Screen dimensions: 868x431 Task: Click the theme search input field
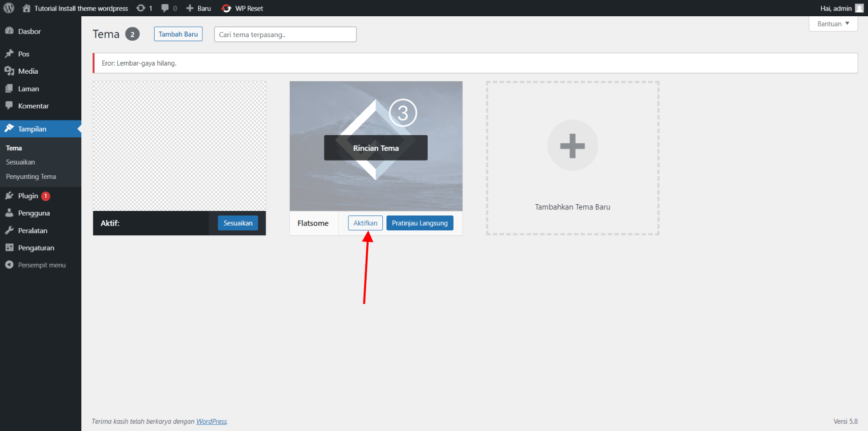[285, 35]
